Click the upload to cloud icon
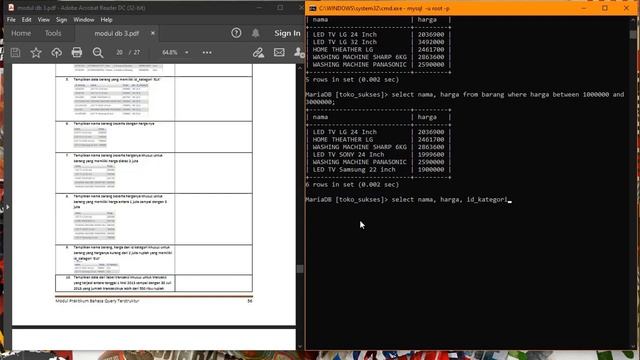The width and height of the screenshot is (640, 360). [56, 52]
